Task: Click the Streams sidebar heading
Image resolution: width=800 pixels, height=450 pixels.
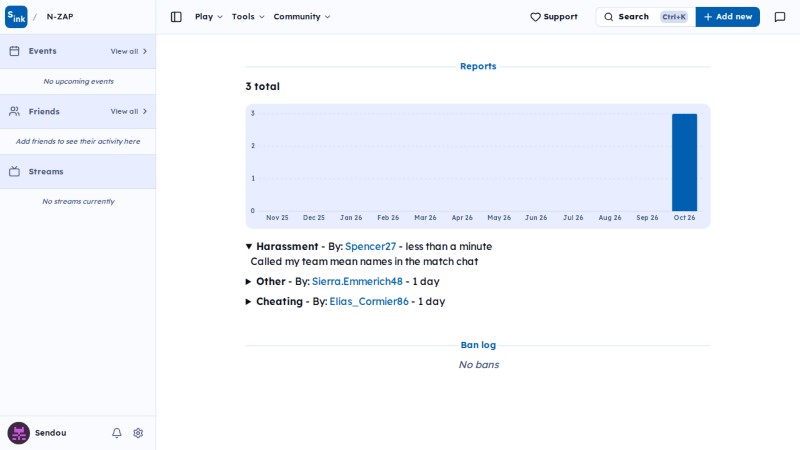Action: click(x=46, y=171)
